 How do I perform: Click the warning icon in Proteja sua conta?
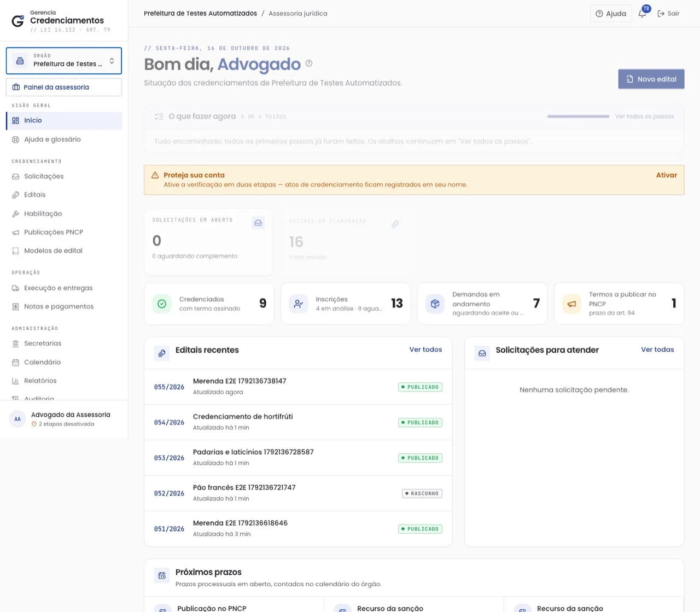[x=155, y=175]
